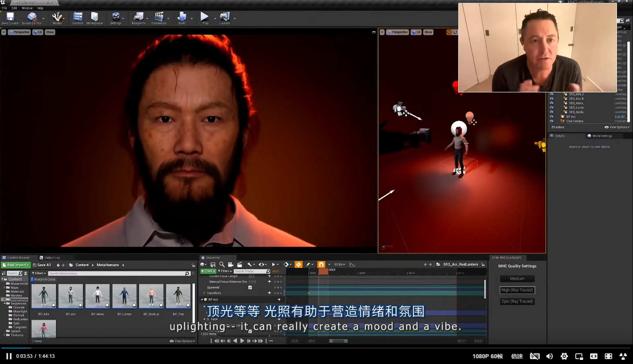Open the Sequencer eye view options
633x364 pixels.
262,265
